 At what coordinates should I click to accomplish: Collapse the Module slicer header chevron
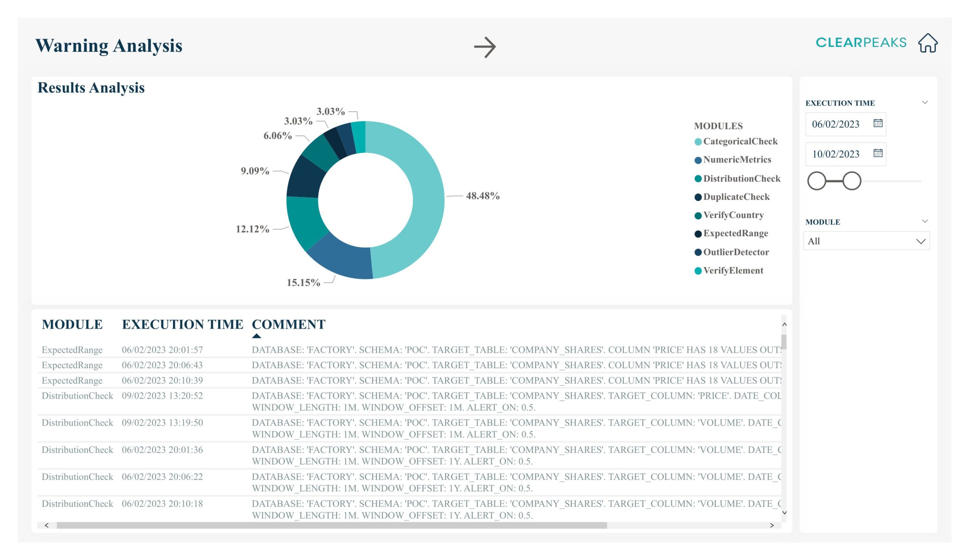tap(925, 221)
